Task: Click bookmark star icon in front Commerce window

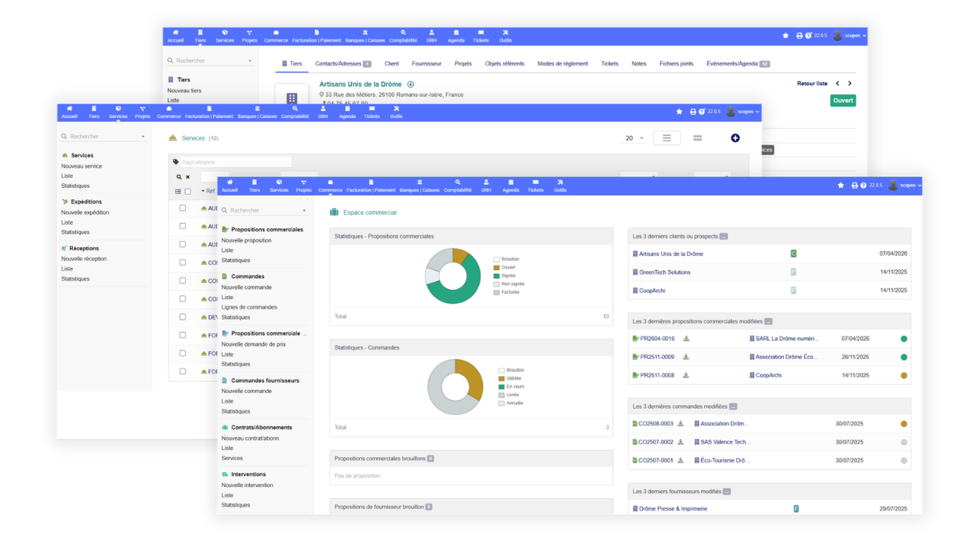Action: [841, 186]
